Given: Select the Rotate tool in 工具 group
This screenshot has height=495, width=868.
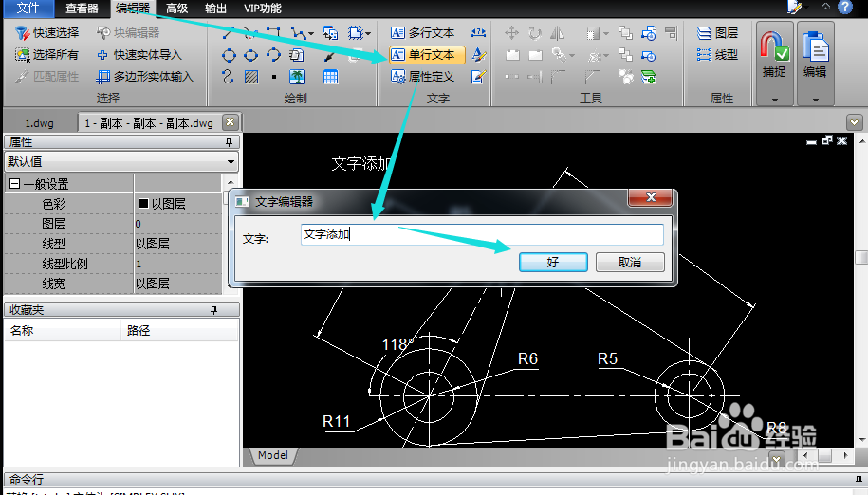Looking at the screenshot, I should coord(535,33).
